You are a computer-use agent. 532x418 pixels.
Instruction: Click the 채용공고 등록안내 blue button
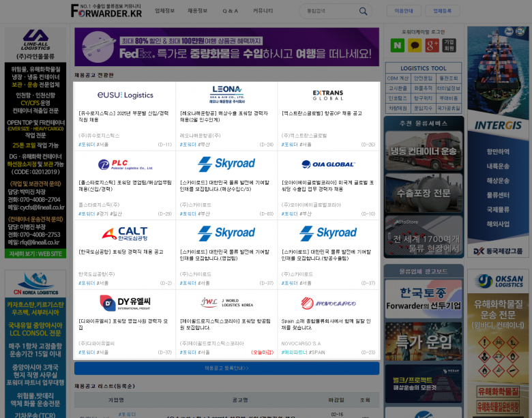click(x=226, y=368)
